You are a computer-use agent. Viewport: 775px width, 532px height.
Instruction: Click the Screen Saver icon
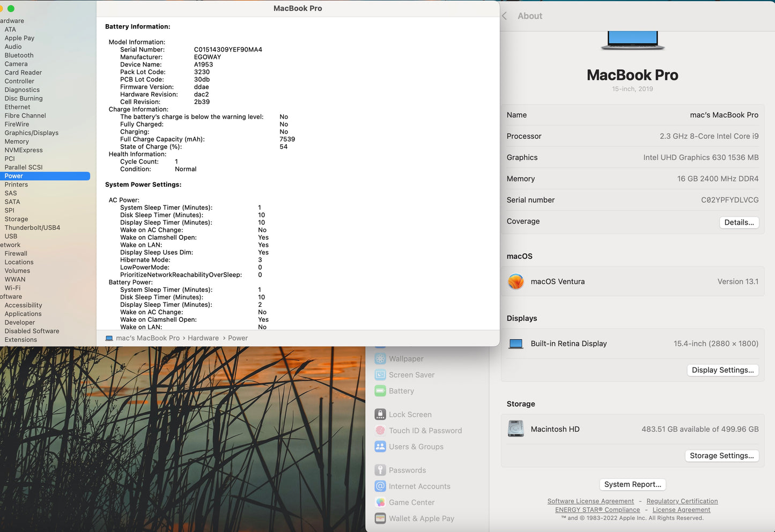380,375
